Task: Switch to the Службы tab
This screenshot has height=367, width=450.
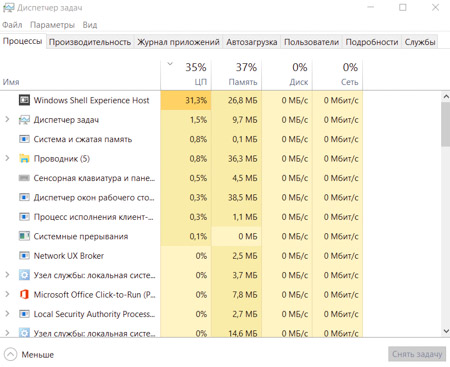Action: [x=420, y=42]
